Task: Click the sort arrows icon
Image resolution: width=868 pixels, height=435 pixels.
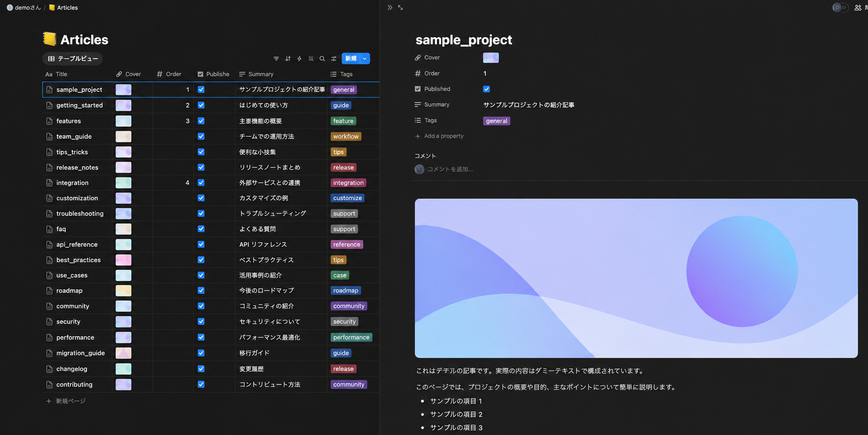Action: coord(288,59)
